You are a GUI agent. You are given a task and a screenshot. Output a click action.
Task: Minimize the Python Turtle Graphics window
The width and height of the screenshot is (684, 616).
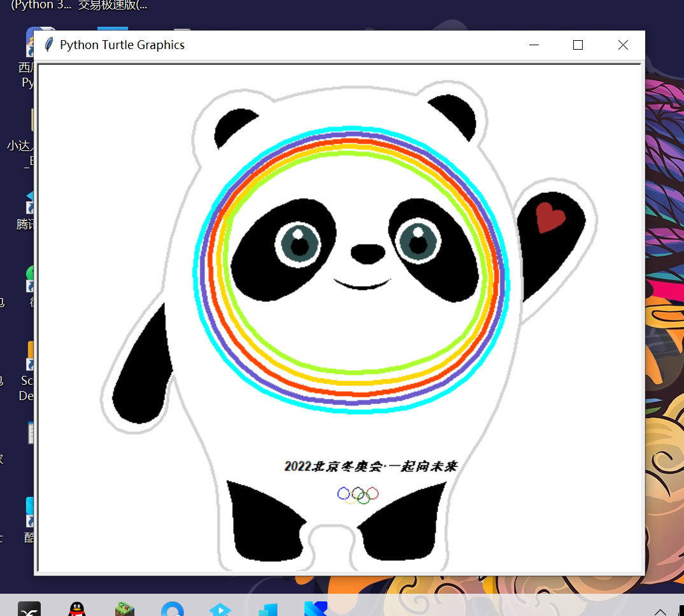[x=534, y=45]
